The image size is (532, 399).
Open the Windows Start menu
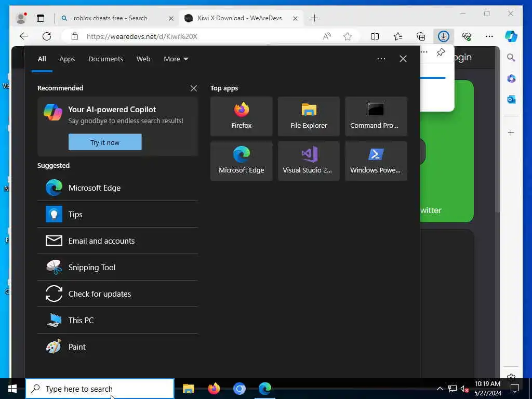point(12,389)
